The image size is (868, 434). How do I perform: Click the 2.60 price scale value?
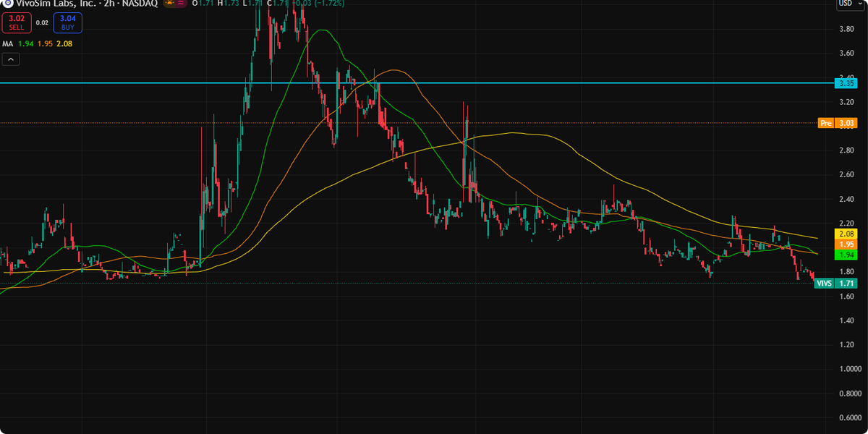point(846,174)
